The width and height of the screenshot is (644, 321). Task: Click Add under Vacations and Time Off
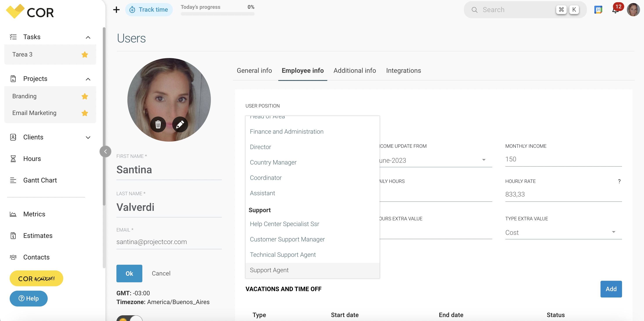click(x=611, y=289)
